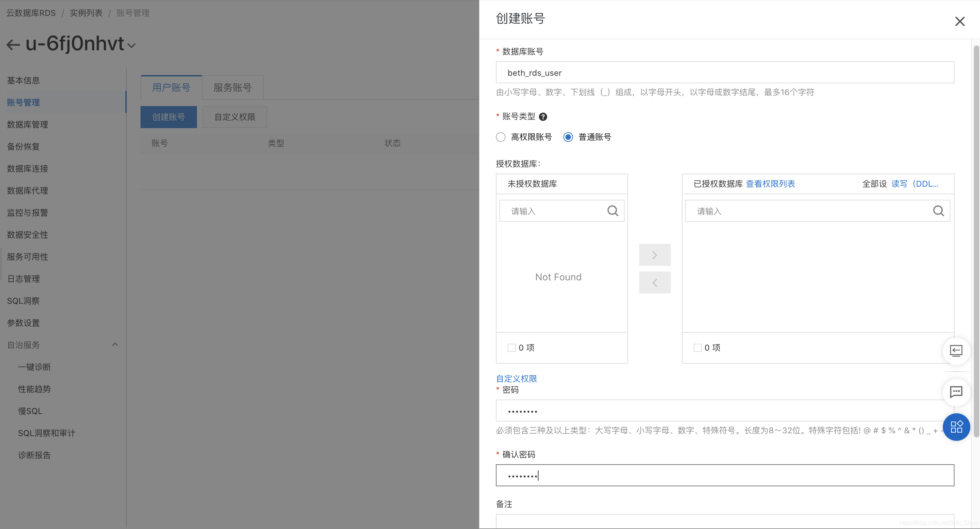Click the account type help question icon
The height and width of the screenshot is (529, 980).
543,117
